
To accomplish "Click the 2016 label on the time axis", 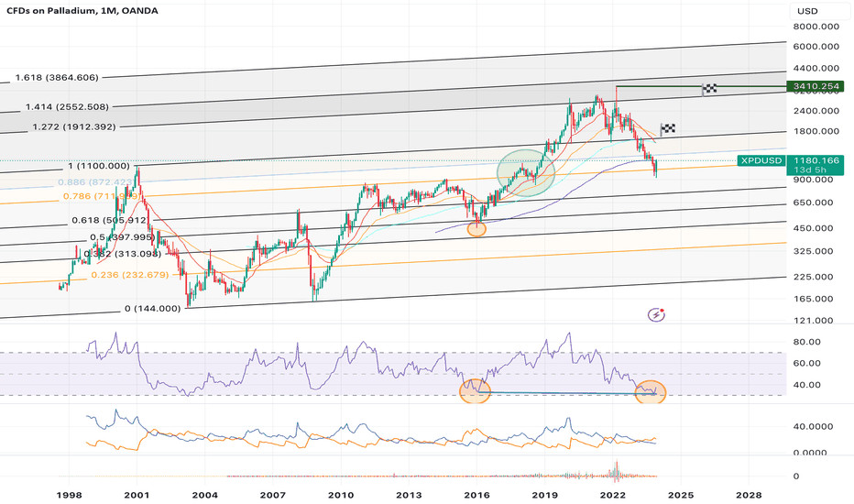I will tap(476, 494).
